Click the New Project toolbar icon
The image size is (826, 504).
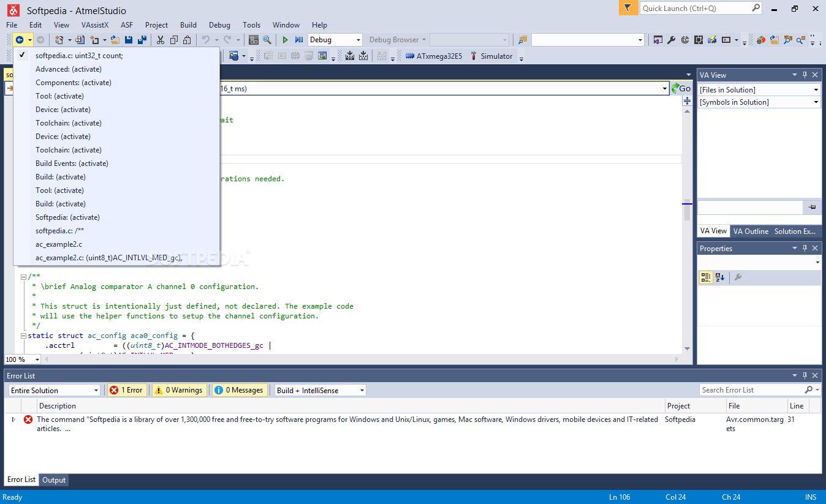click(x=59, y=40)
